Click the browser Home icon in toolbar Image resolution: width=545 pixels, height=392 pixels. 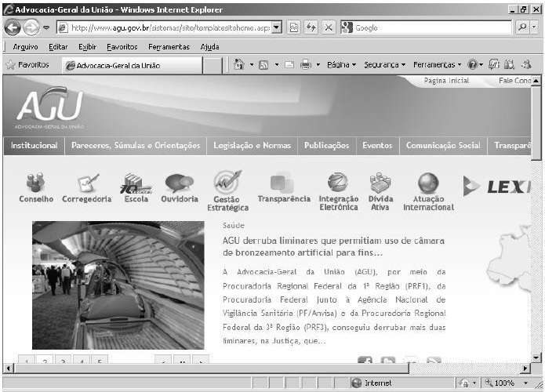239,65
